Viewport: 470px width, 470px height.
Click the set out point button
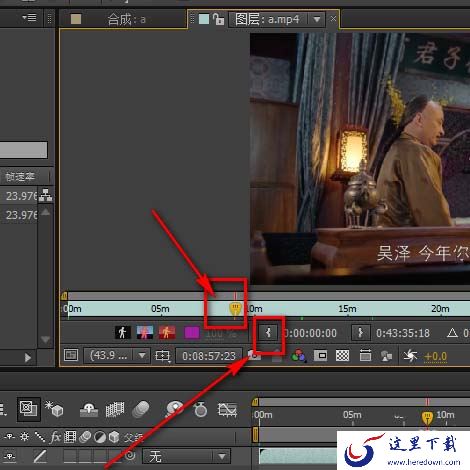tap(361, 333)
